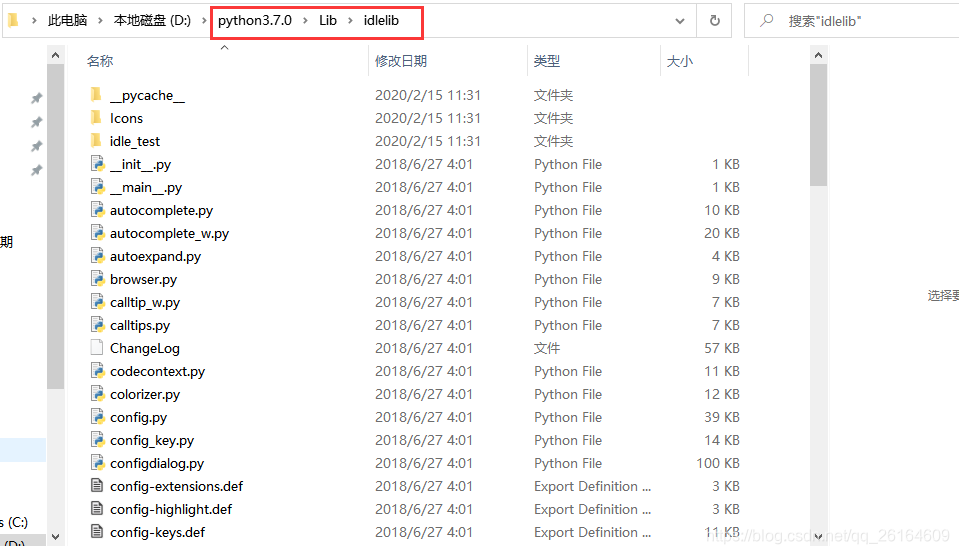Image resolution: width=959 pixels, height=554 pixels.
Task: Click the refresh button in address bar
Action: 714,21
